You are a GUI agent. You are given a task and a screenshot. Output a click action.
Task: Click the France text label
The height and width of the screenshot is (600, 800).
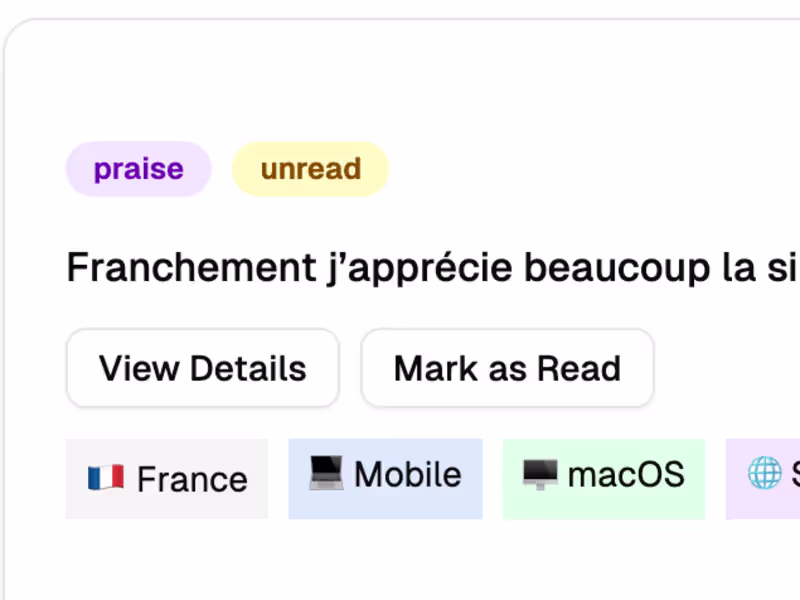coord(192,480)
